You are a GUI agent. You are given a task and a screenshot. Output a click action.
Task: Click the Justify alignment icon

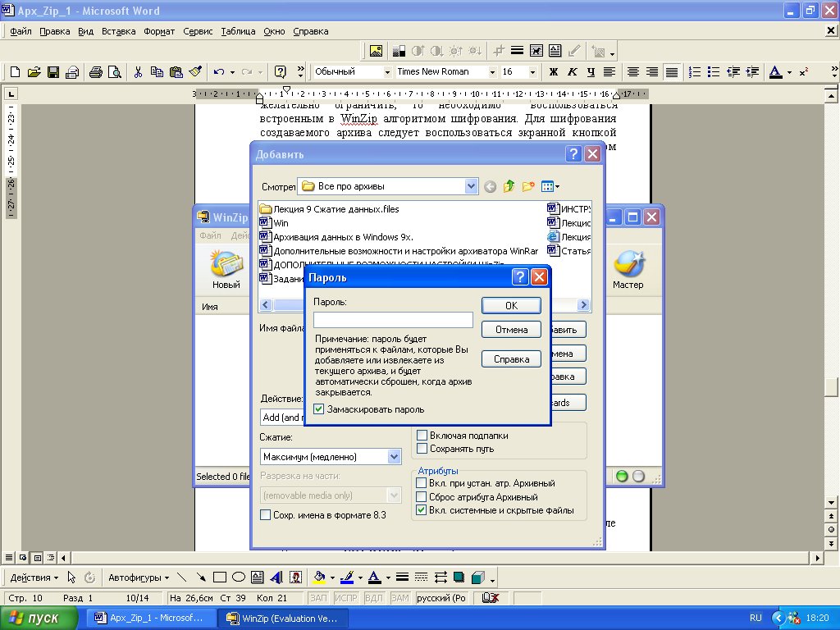point(672,72)
